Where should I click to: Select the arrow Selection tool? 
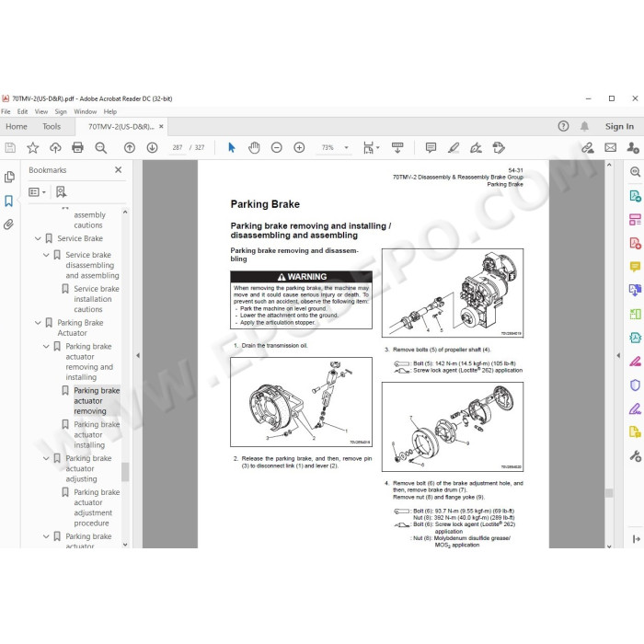[x=232, y=147]
